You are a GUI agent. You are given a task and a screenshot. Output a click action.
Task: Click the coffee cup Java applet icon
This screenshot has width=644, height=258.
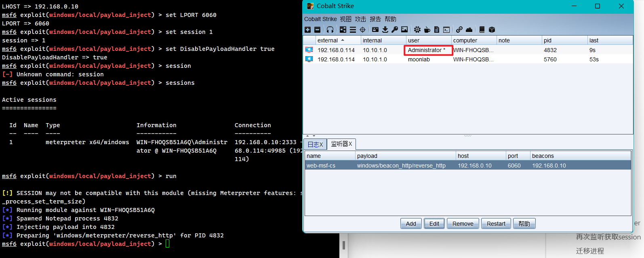pos(427,29)
